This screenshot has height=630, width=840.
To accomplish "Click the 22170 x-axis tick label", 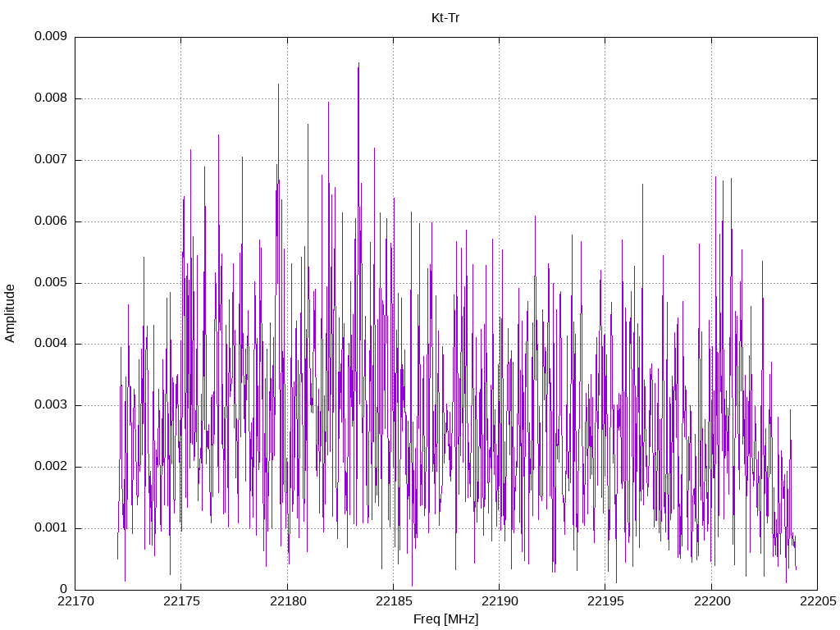I will 75,601.
